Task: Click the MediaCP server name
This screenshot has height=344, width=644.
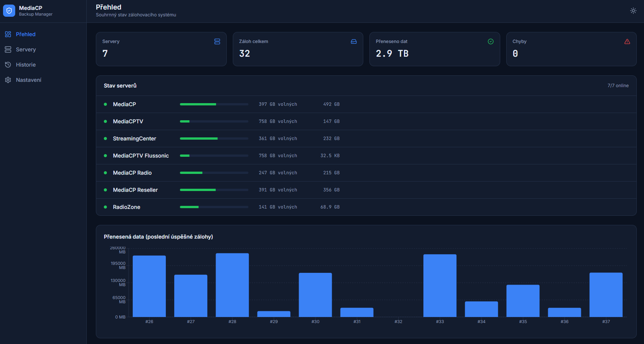Action: (x=124, y=104)
